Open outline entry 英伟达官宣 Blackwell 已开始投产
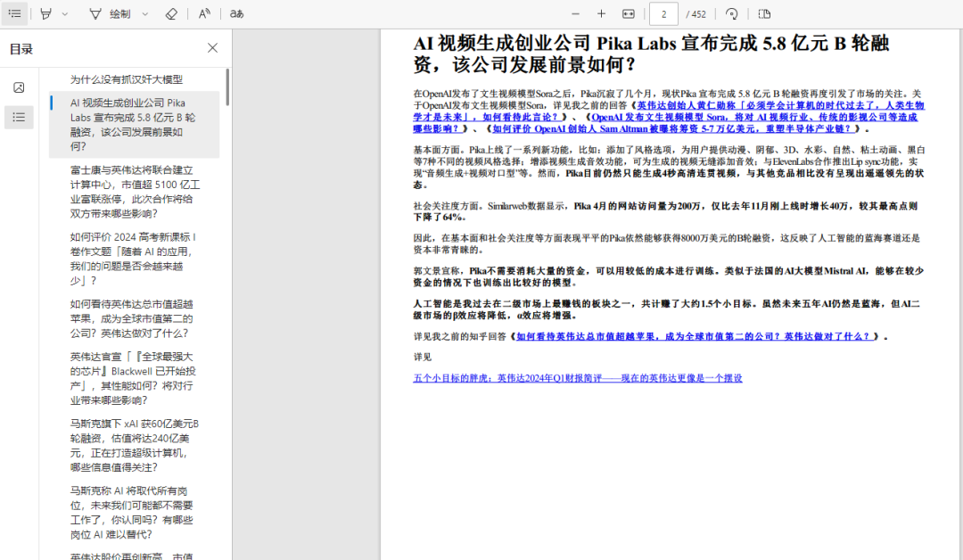Viewport: 963px width, 560px height. click(134, 378)
